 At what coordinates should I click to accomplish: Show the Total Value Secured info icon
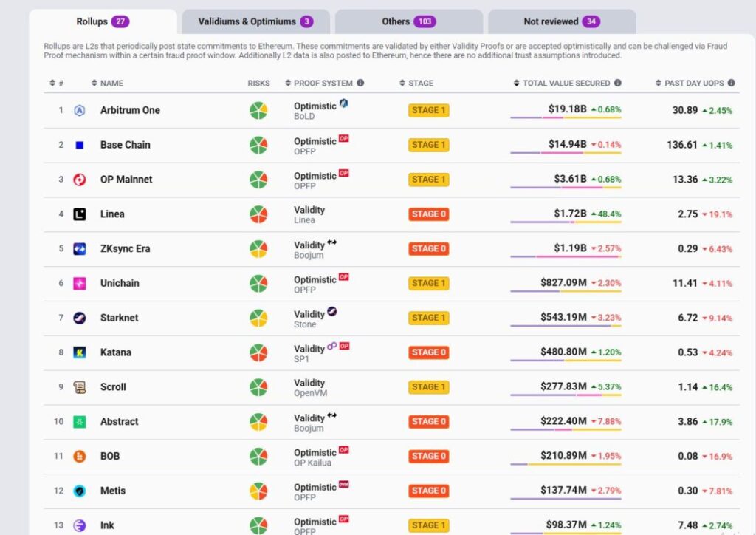pos(618,83)
